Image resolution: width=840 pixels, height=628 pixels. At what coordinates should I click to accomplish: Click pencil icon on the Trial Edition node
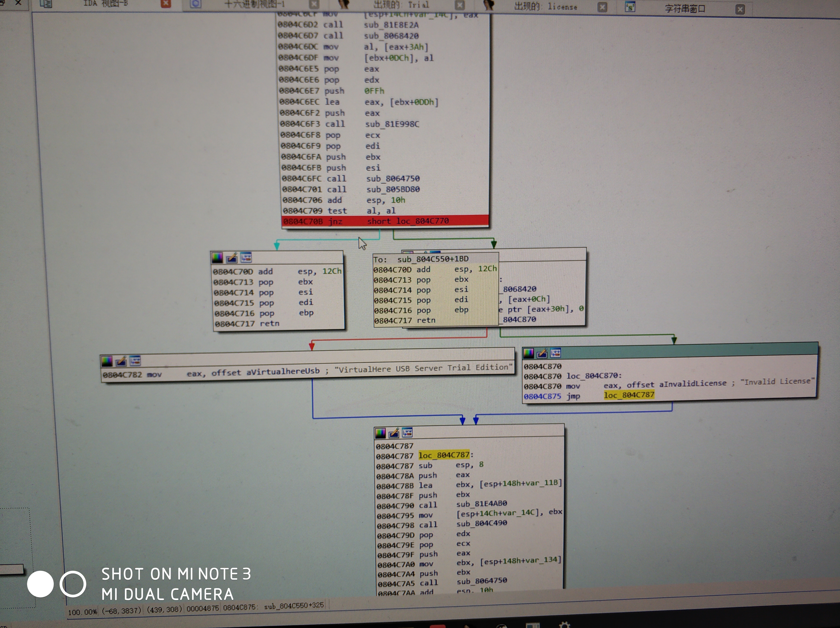[121, 361]
